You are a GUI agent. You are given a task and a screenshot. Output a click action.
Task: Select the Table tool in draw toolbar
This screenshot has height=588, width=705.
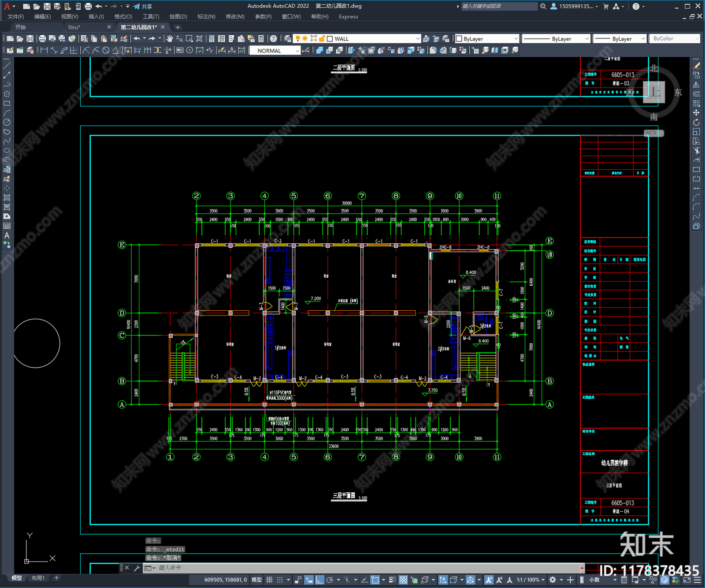(x=7, y=226)
